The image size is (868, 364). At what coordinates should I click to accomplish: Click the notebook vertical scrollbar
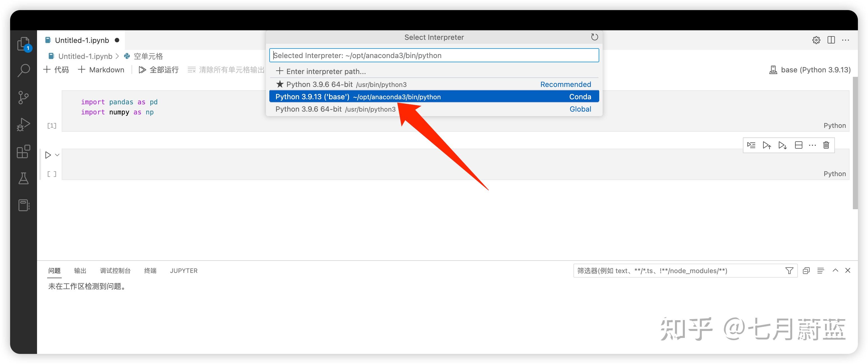(x=855, y=143)
